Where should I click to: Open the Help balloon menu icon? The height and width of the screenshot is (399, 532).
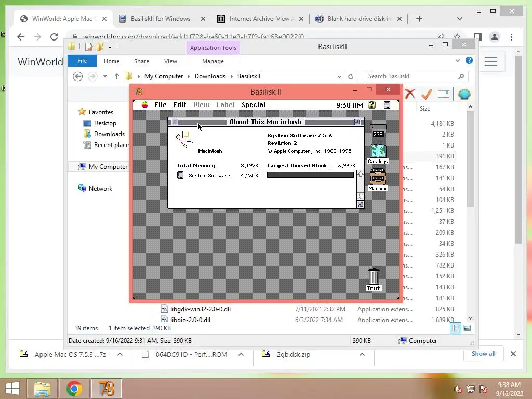[x=372, y=105]
